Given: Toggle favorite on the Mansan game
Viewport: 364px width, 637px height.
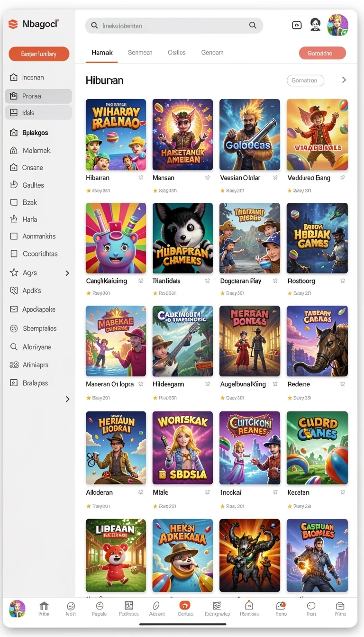Looking at the screenshot, I should [208, 178].
